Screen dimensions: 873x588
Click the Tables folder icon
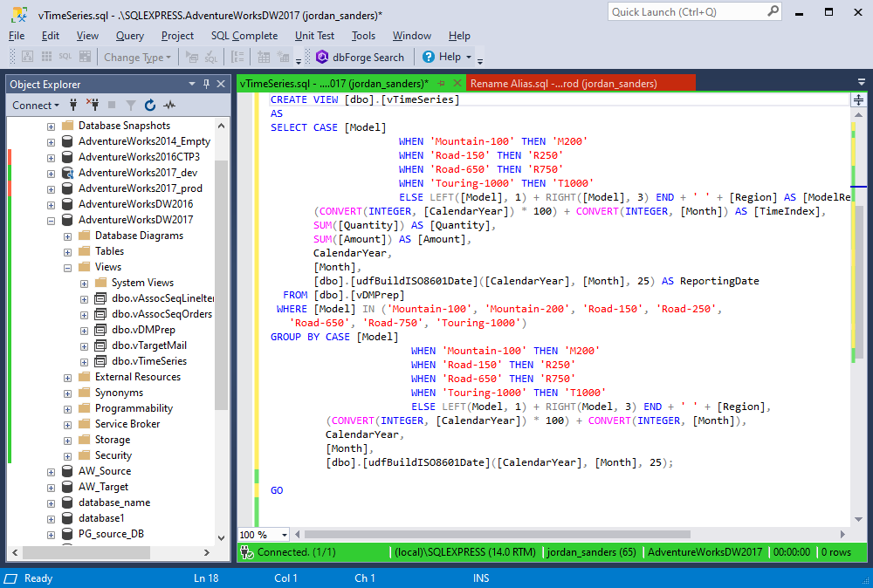tap(85, 251)
